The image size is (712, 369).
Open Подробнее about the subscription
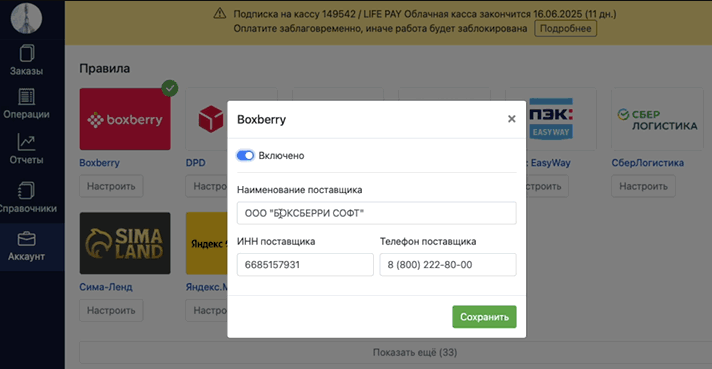(x=565, y=29)
